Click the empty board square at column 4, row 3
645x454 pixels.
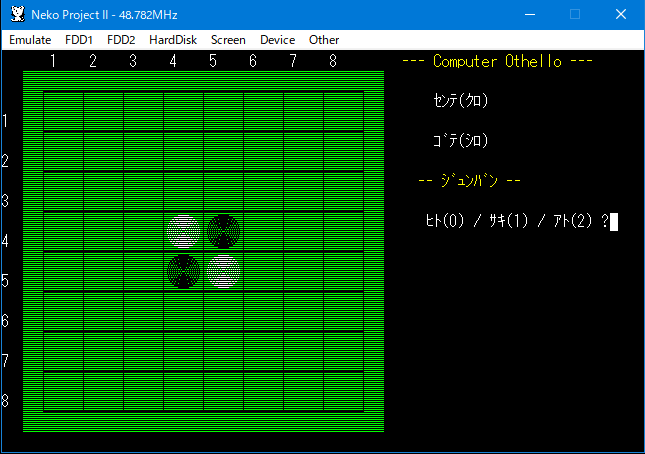click(183, 191)
